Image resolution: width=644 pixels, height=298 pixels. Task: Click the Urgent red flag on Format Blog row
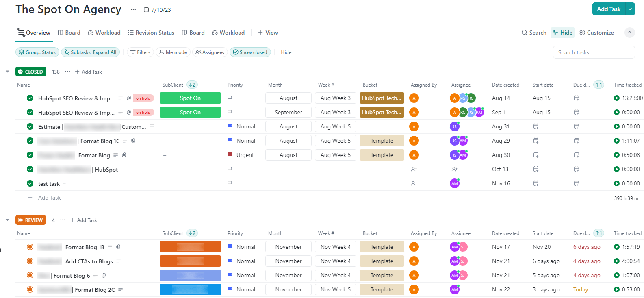230,155
